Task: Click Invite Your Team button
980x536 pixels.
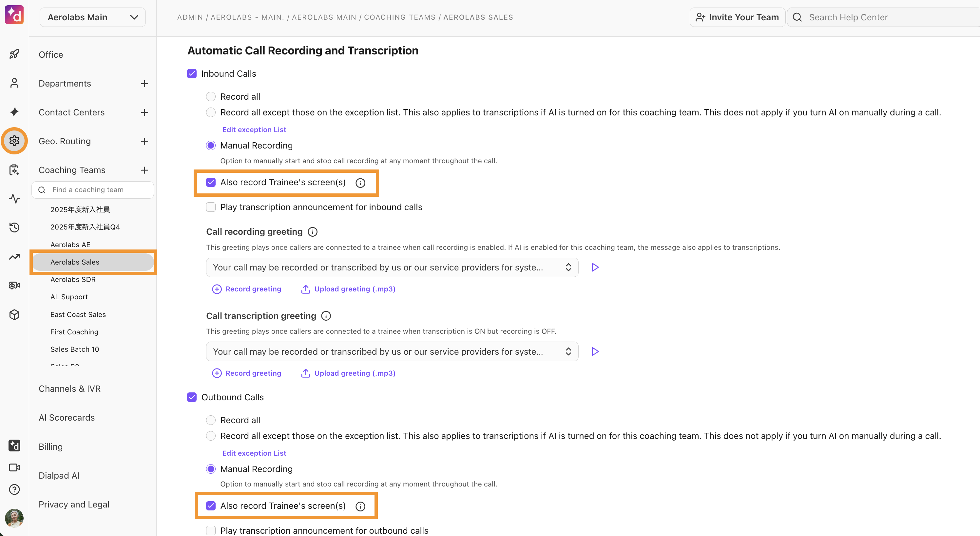Action: pyautogui.click(x=737, y=17)
